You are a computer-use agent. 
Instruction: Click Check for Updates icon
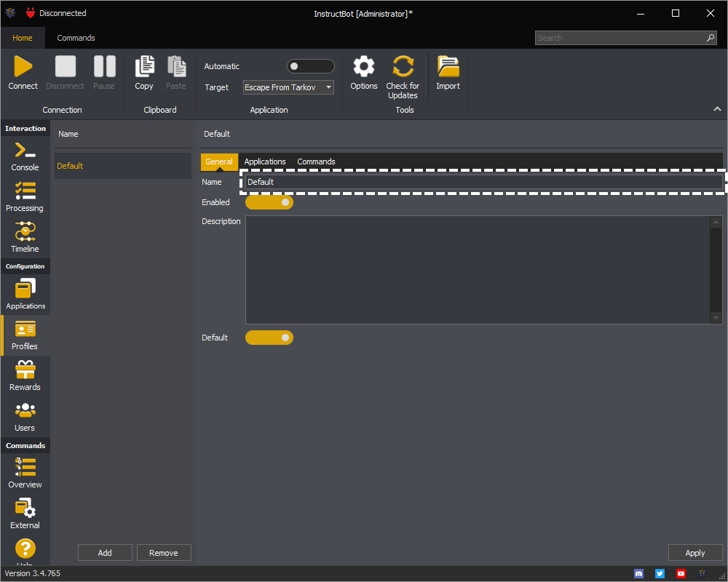(403, 66)
